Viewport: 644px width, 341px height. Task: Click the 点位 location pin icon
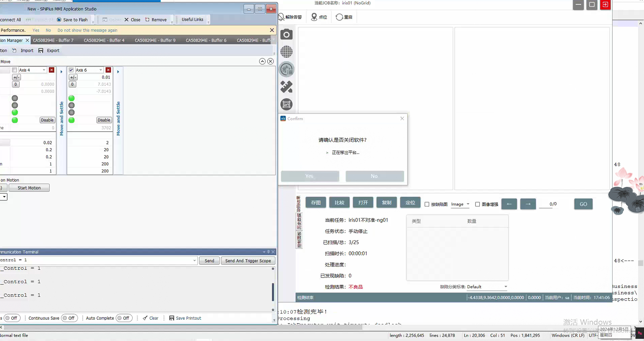(x=314, y=17)
